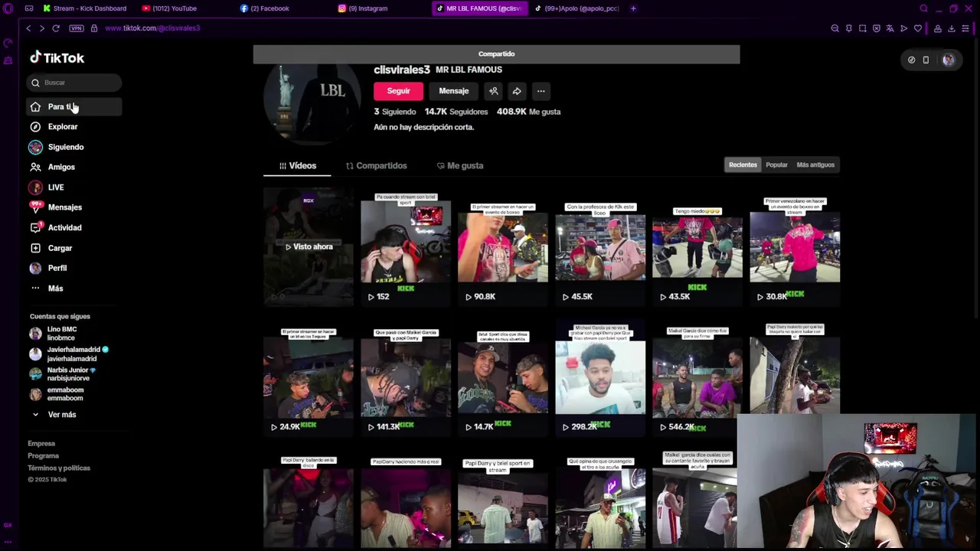Expand Ver más suggested accounts

[61, 414]
